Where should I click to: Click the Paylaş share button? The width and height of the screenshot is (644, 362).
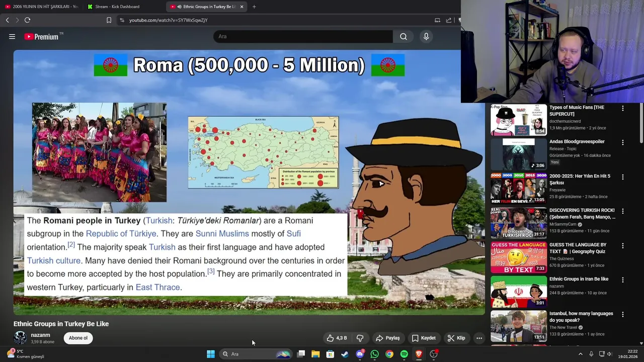click(388, 338)
